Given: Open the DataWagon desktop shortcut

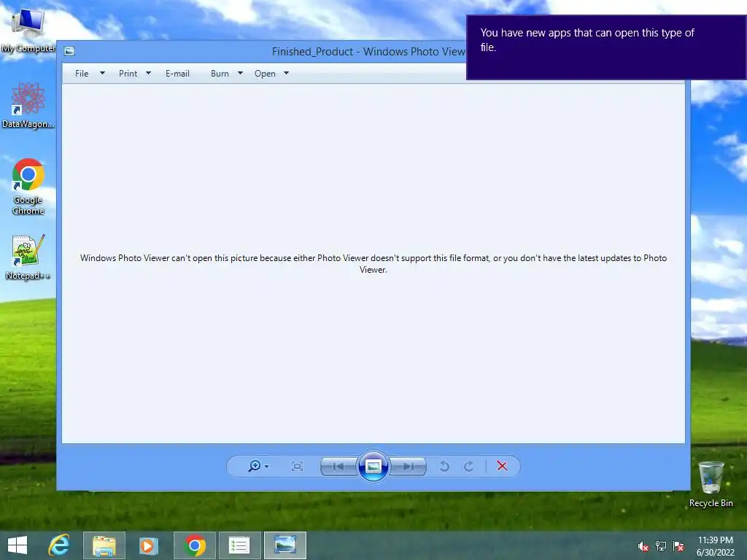Looking at the screenshot, I should pos(28,105).
